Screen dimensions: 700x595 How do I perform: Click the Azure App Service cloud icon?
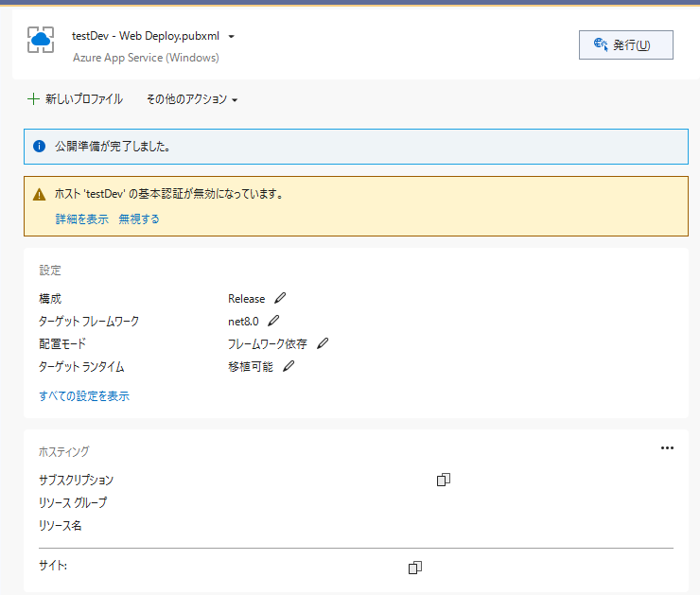pos(41,40)
